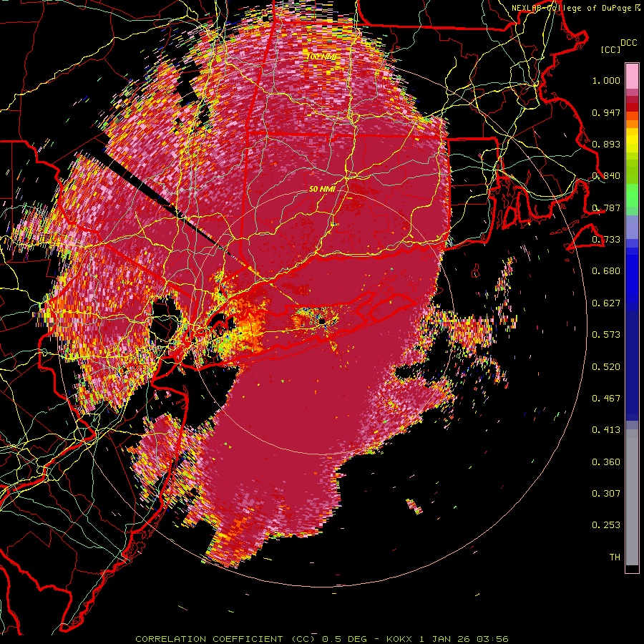Screen dimensions: 644x644
Task: Click the pink top segment of color bar
Action: (x=632, y=77)
